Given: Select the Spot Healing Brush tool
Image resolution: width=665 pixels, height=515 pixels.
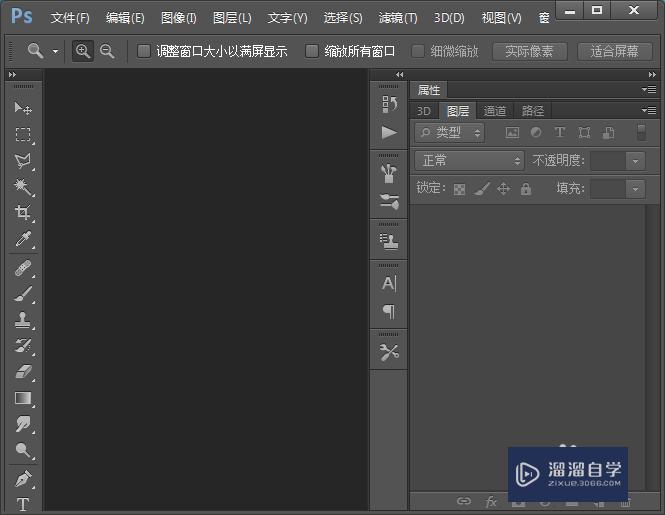Looking at the screenshot, I should (x=23, y=268).
